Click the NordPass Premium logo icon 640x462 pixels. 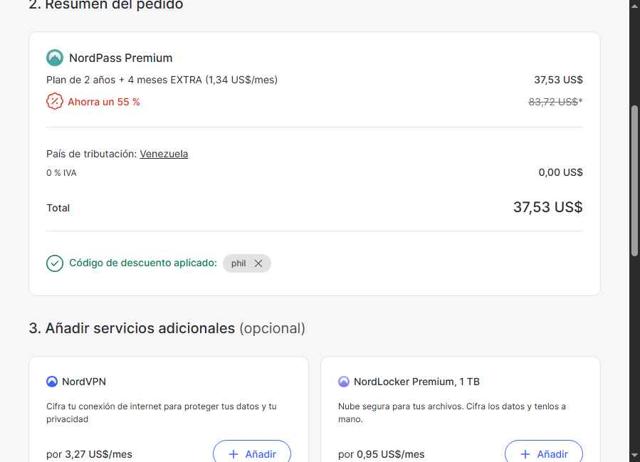click(x=55, y=58)
